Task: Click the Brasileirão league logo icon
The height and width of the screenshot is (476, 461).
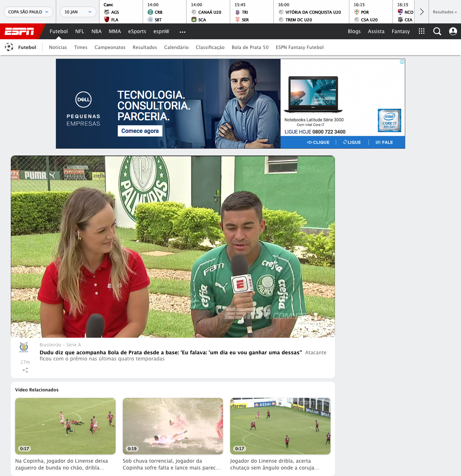Action: point(24,347)
